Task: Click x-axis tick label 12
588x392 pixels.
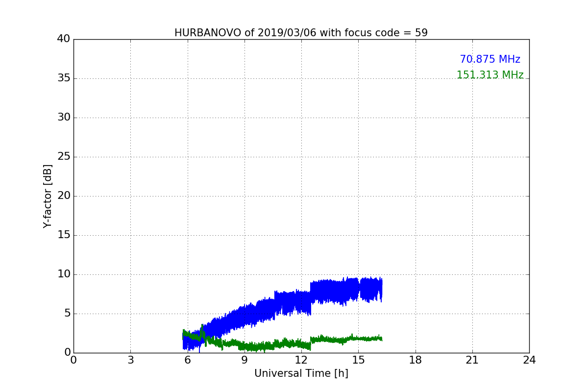Action: 301,360
